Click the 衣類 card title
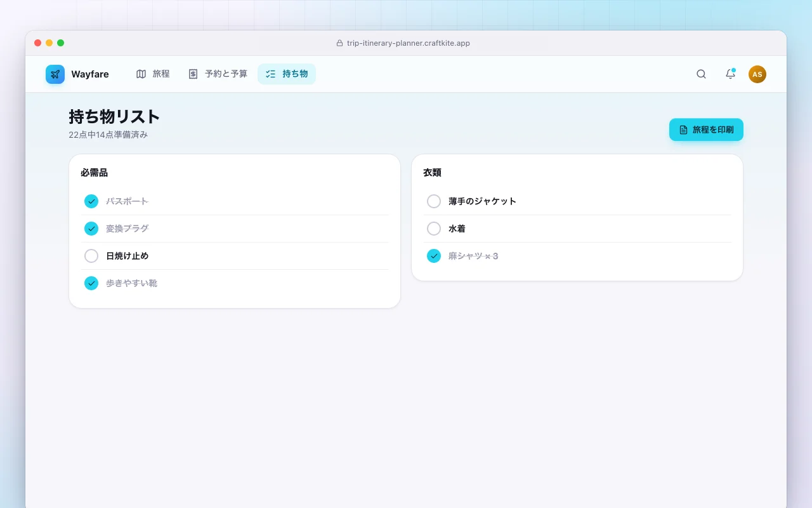Image resolution: width=812 pixels, height=508 pixels. click(x=432, y=173)
